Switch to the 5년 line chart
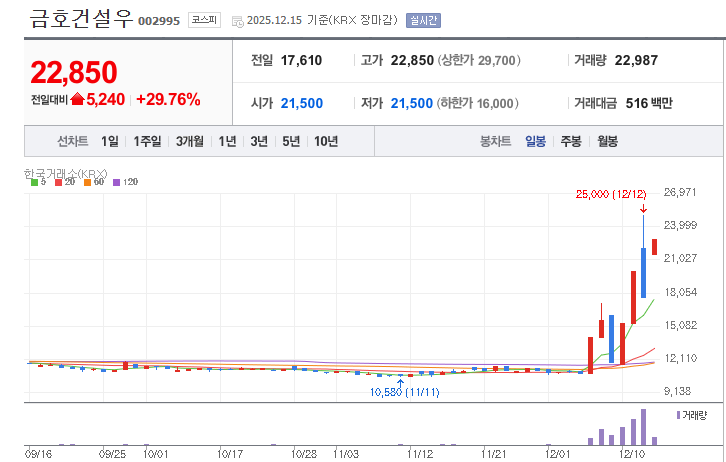Viewport: 726px width, 462px height. (291, 141)
